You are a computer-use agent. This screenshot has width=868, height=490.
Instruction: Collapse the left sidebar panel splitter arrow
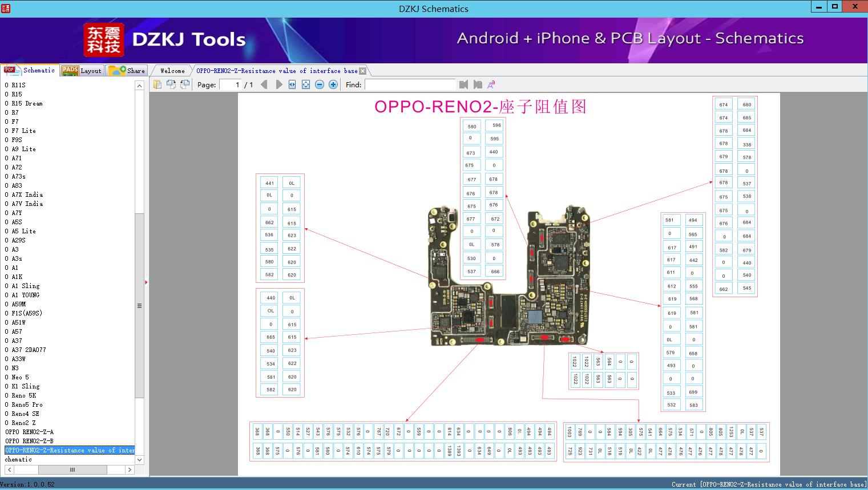[146, 282]
